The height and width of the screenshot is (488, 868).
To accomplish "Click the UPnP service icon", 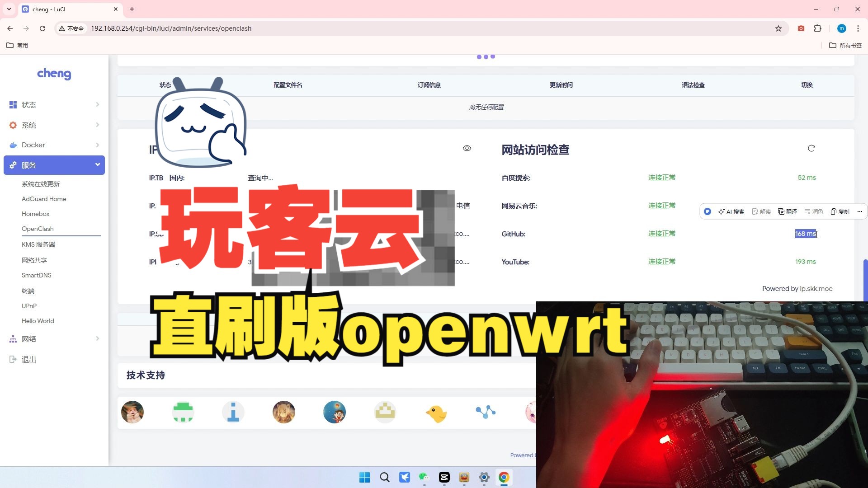I will coord(28,305).
